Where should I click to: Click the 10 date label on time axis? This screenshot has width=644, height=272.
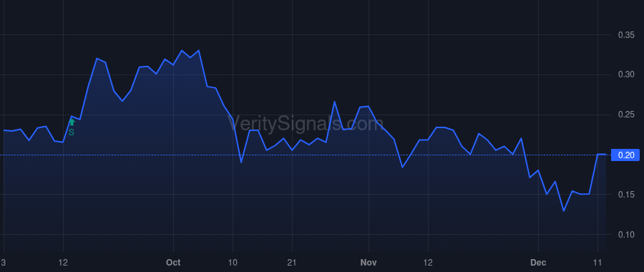coord(233,263)
